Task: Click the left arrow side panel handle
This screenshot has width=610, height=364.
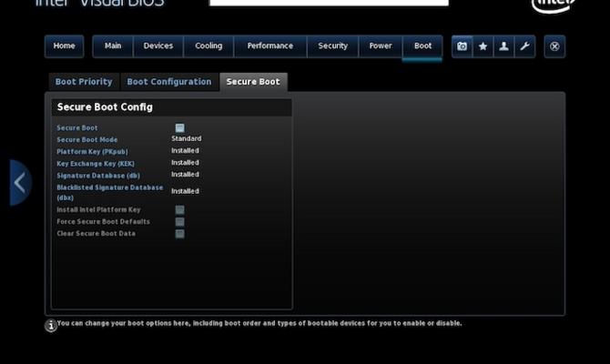Action: click(20, 182)
